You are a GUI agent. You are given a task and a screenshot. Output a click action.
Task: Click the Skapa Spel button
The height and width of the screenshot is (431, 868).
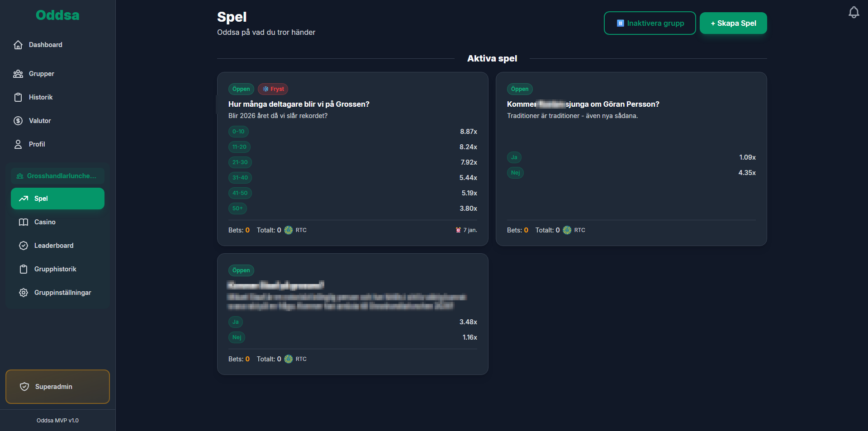click(x=733, y=23)
